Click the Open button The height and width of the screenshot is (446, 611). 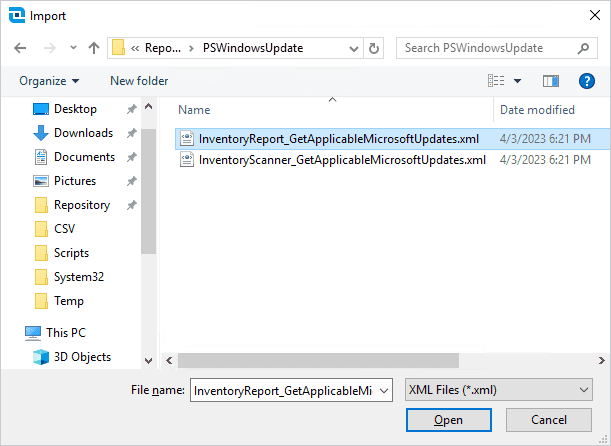tap(449, 420)
